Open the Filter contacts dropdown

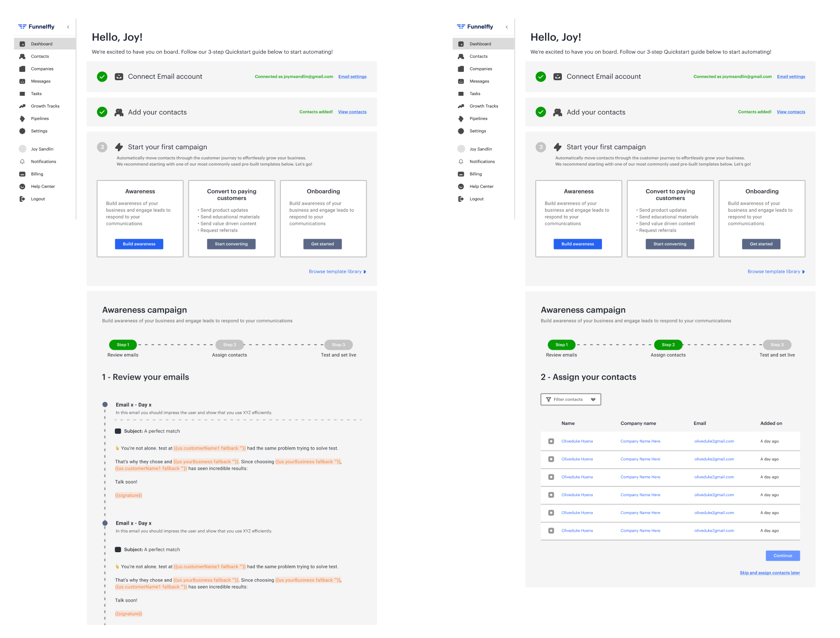coord(570,400)
